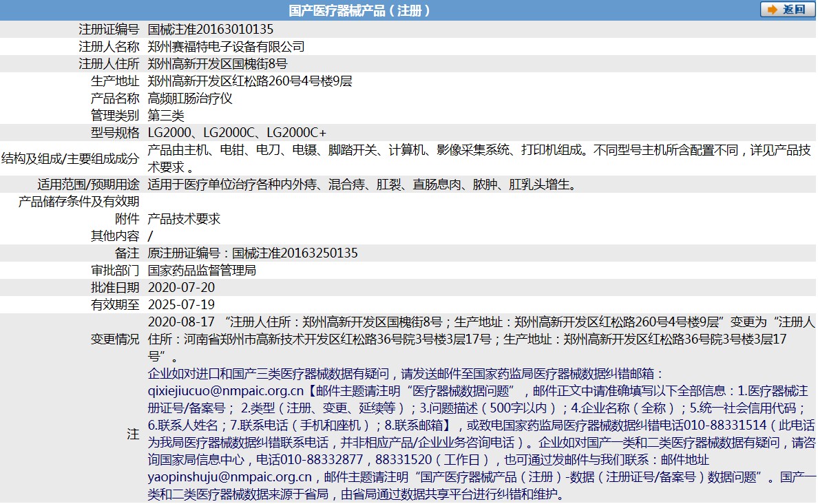818x504 pixels.
Task: Select address 郑州高新开发区国槐街8号
Action: click(218, 63)
